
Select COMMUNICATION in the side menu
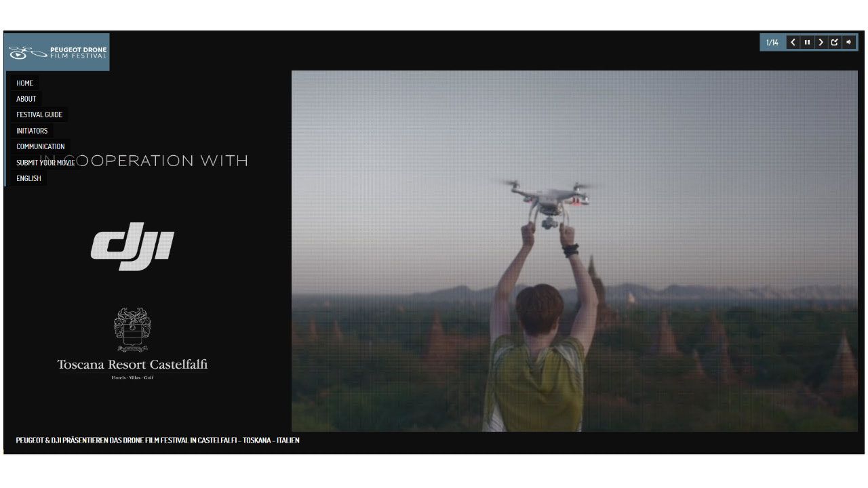pos(41,146)
